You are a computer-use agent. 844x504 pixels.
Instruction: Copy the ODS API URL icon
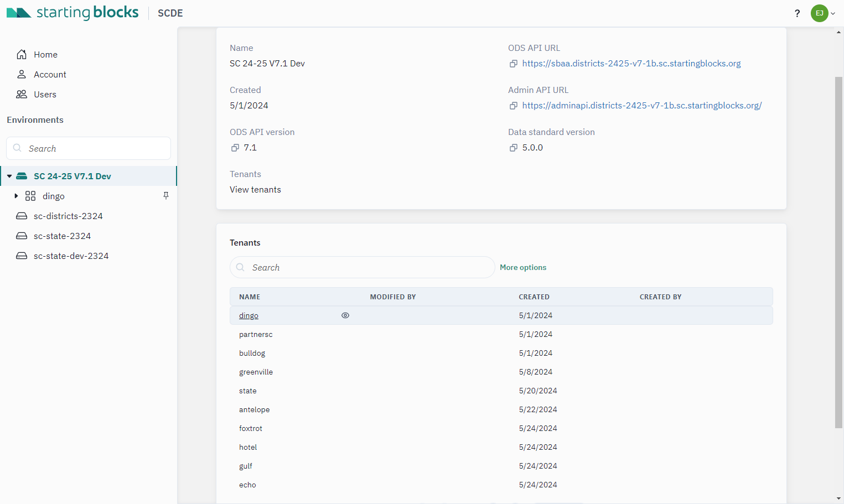coord(514,64)
